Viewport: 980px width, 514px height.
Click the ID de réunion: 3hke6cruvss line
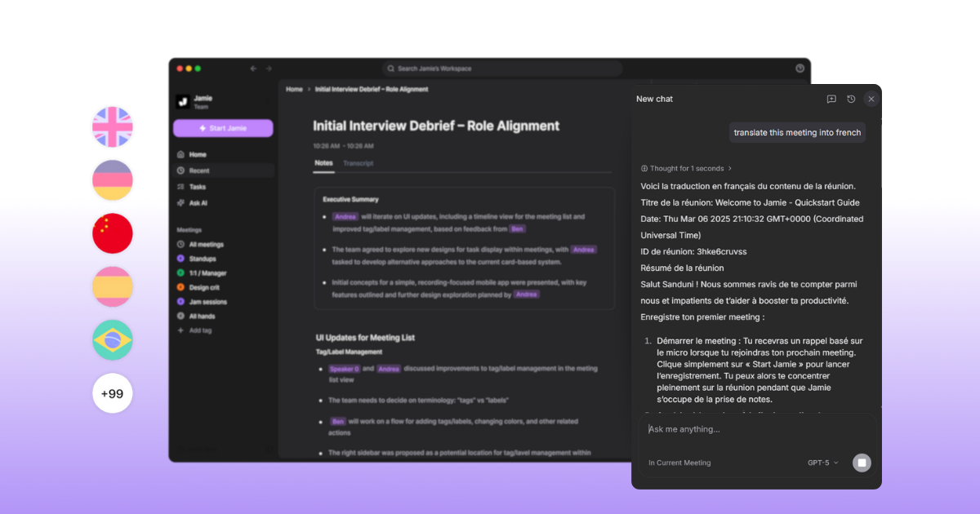point(693,251)
